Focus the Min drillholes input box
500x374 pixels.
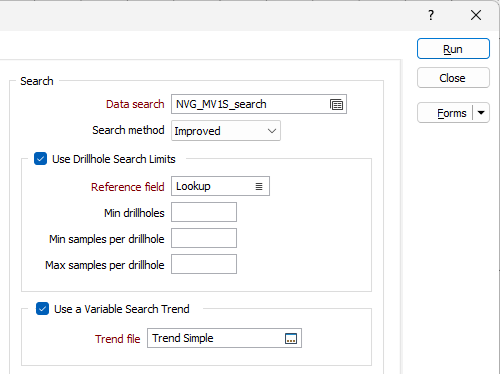click(204, 212)
